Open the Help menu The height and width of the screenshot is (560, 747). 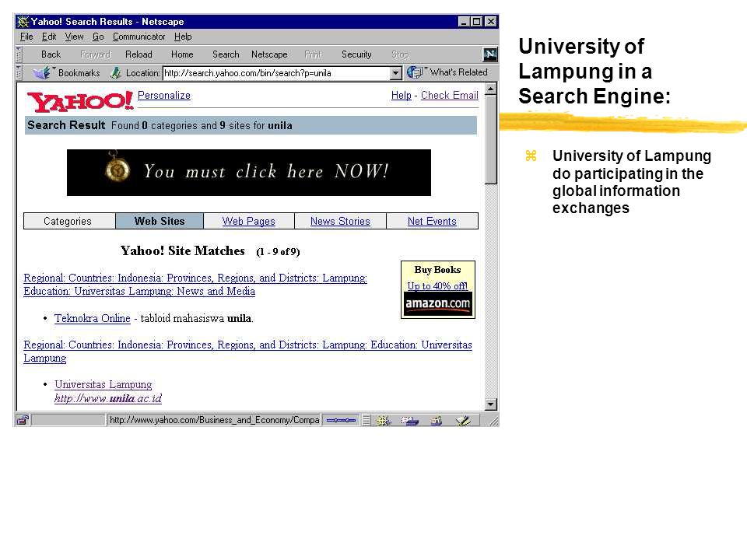tap(182, 37)
